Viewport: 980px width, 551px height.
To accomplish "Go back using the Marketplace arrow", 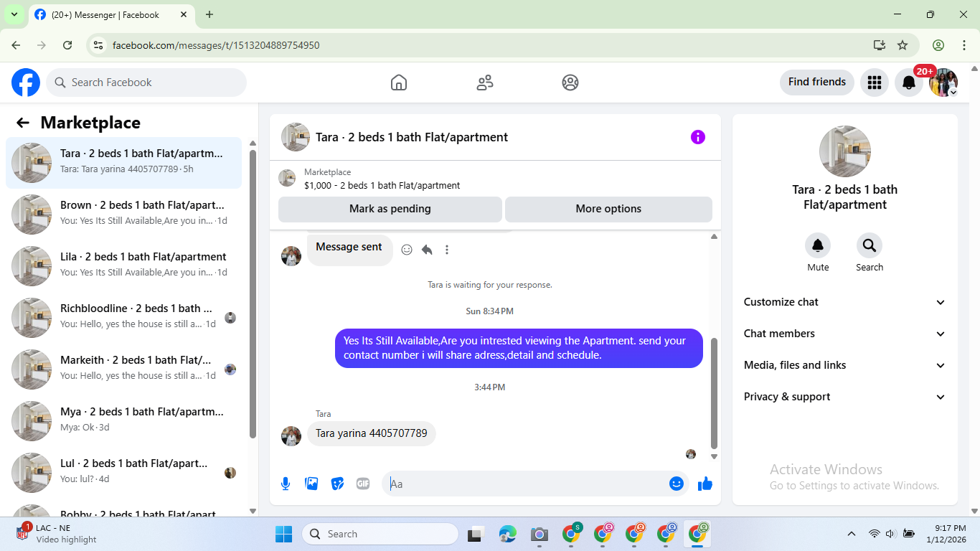I will pos(23,123).
